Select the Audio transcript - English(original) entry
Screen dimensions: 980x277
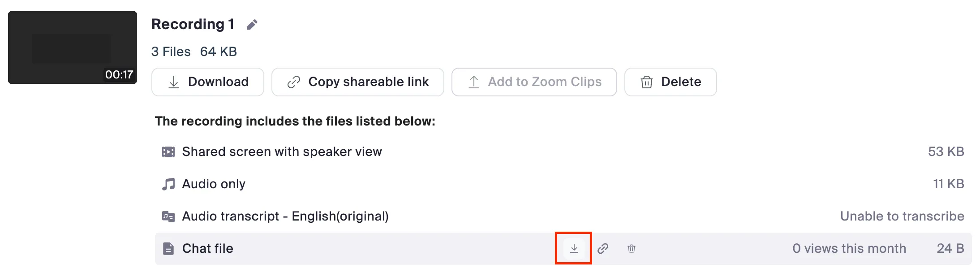pos(285,216)
